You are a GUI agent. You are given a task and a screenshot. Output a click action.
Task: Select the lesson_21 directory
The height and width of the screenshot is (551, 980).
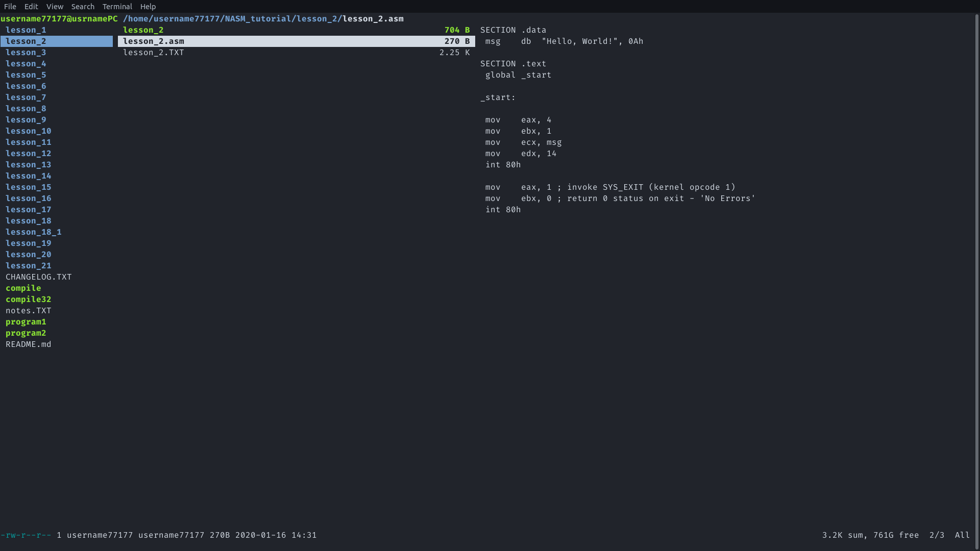(29, 266)
